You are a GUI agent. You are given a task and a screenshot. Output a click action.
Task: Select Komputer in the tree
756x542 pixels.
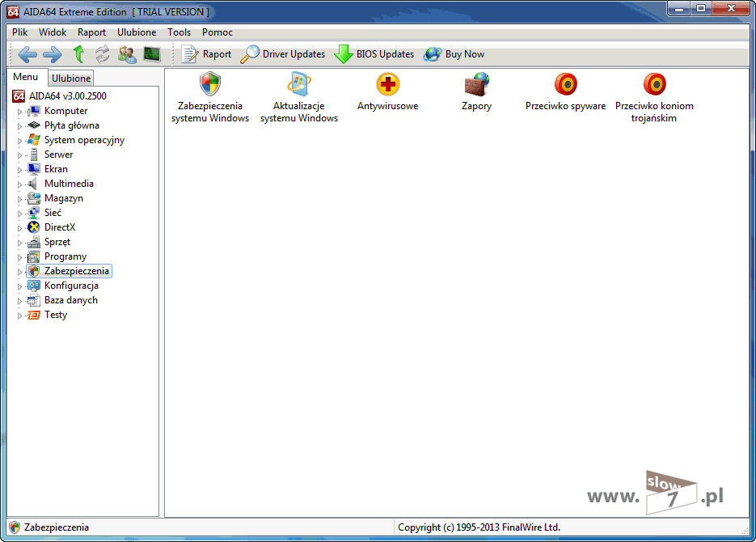coord(65,111)
